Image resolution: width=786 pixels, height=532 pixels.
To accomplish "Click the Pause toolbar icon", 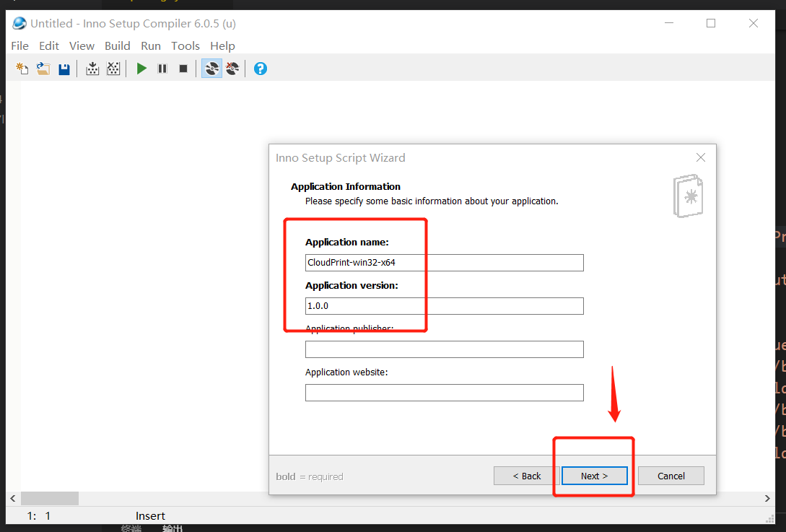I will (x=162, y=69).
